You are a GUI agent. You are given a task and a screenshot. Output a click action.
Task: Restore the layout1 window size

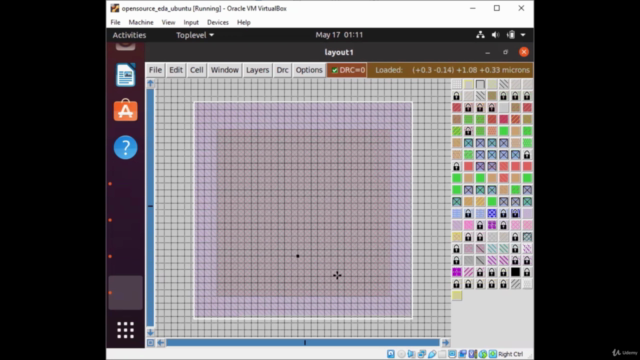pos(506,52)
